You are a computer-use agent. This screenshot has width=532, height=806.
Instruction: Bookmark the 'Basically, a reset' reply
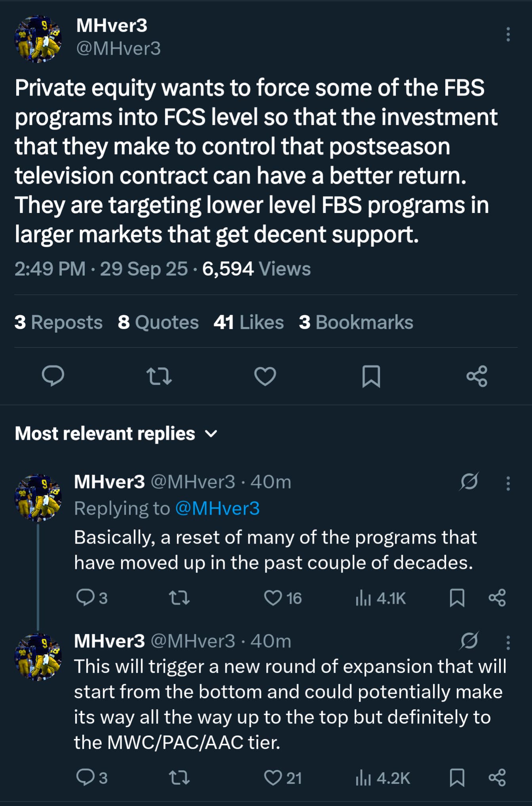[x=457, y=598]
